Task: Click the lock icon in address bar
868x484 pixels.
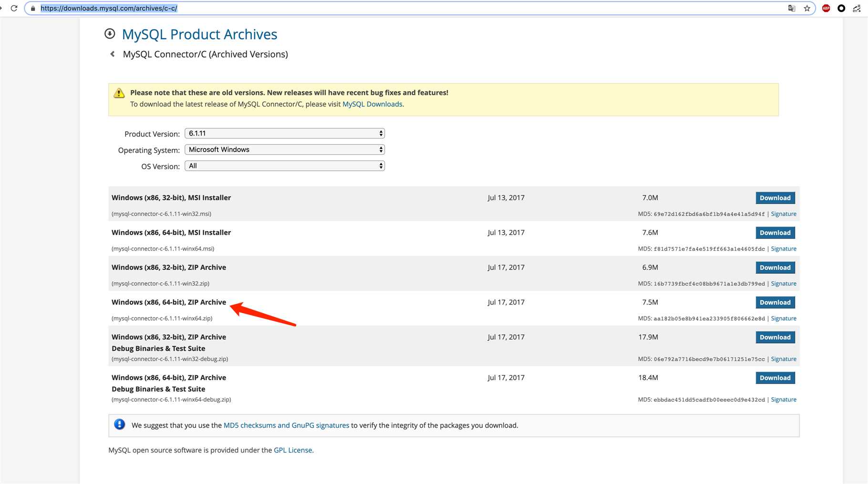Action: pos(32,8)
